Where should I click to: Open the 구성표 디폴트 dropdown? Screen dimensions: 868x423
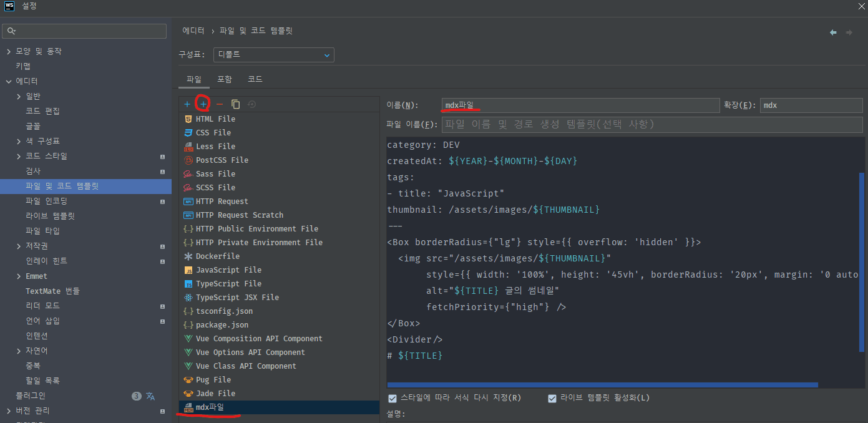point(273,55)
